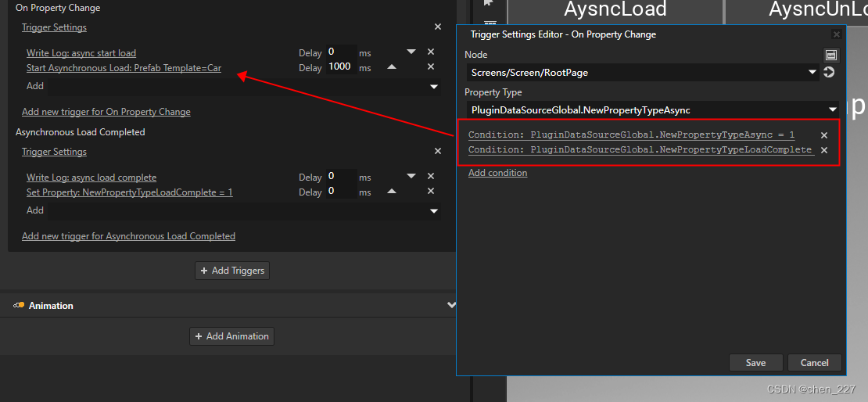This screenshot has height=402, width=868.
Task: Delete the 'Write Log: async start load' action
Action: (431, 52)
